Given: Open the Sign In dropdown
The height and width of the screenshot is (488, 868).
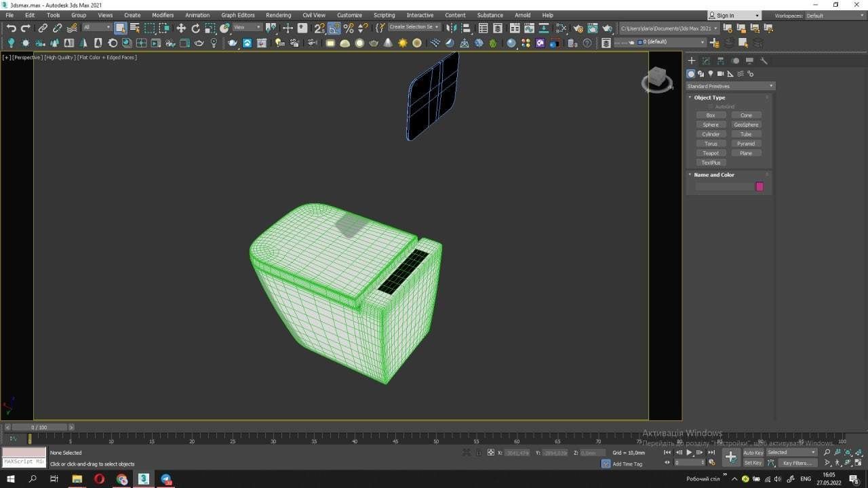Looking at the screenshot, I should pyautogui.click(x=734, y=16).
